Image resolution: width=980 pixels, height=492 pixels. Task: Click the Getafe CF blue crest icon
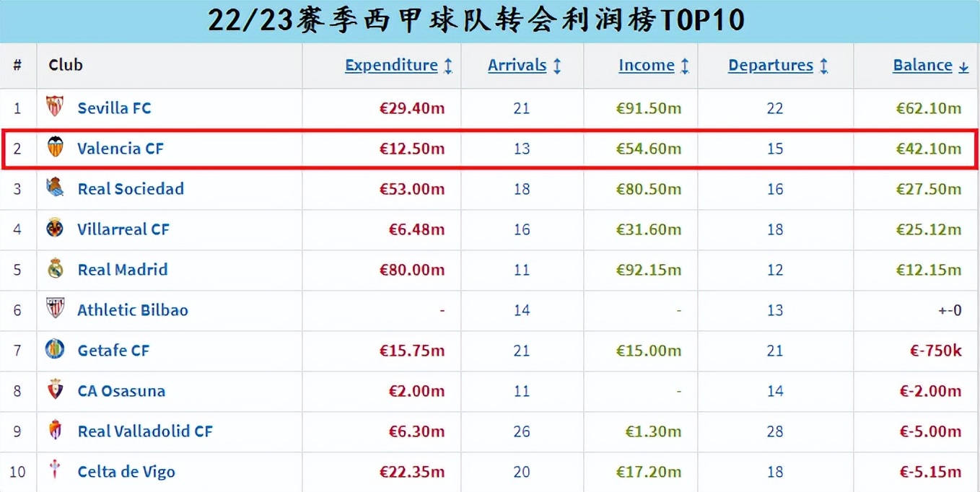click(55, 349)
